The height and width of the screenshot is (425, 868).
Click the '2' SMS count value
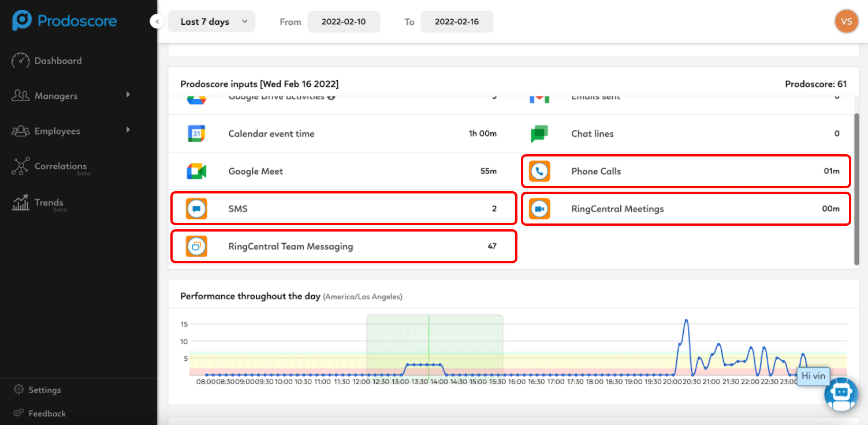coord(494,208)
